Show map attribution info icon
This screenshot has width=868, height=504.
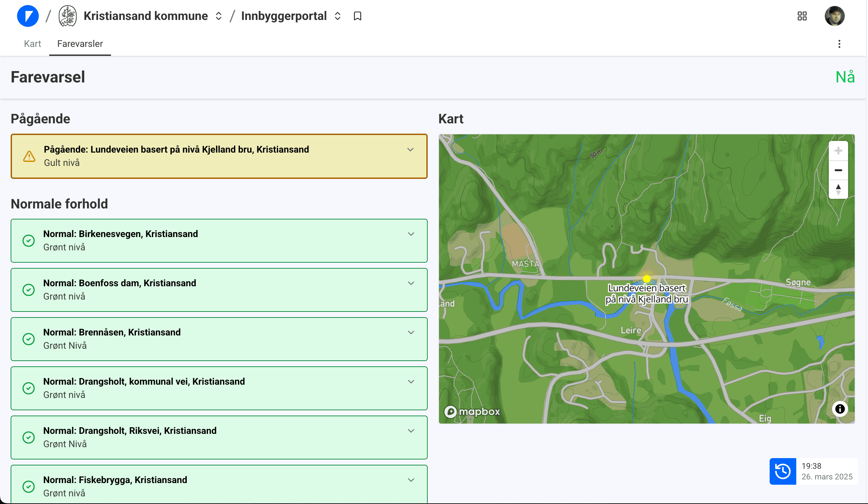click(x=840, y=409)
